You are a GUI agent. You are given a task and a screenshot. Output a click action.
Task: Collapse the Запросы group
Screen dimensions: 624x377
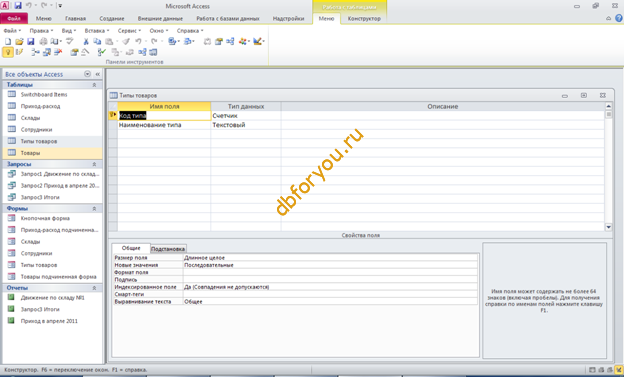pyautogui.click(x=94, y=164)
